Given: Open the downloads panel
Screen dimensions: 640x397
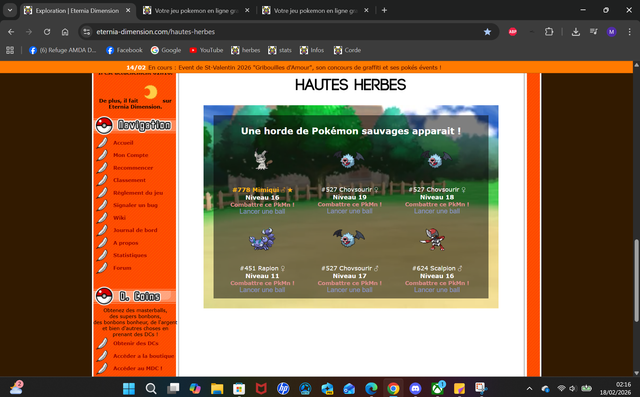Looking at the screenshot, I should click(576, 32).
